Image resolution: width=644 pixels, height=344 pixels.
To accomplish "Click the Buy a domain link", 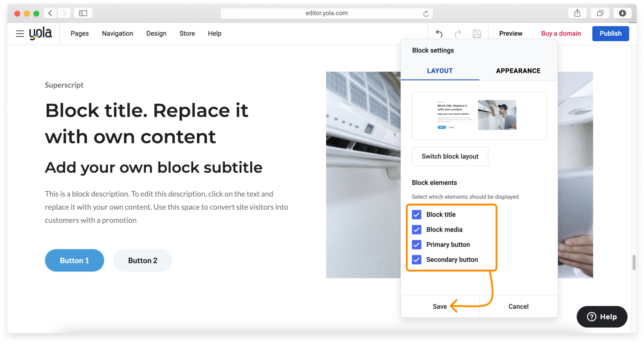I will point(561,33).
